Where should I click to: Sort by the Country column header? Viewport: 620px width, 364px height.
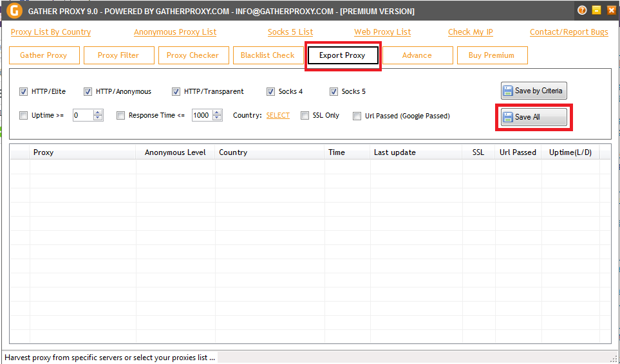click(270, 152)
